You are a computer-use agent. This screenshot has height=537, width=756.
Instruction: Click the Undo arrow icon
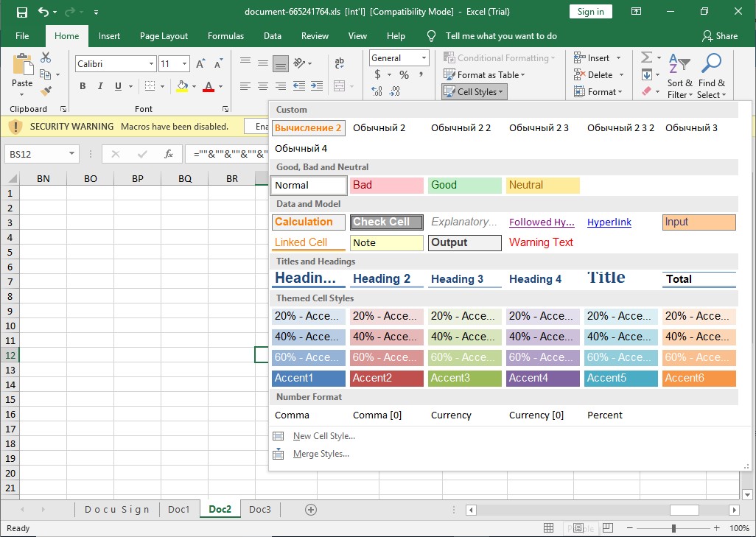point(43,12)
